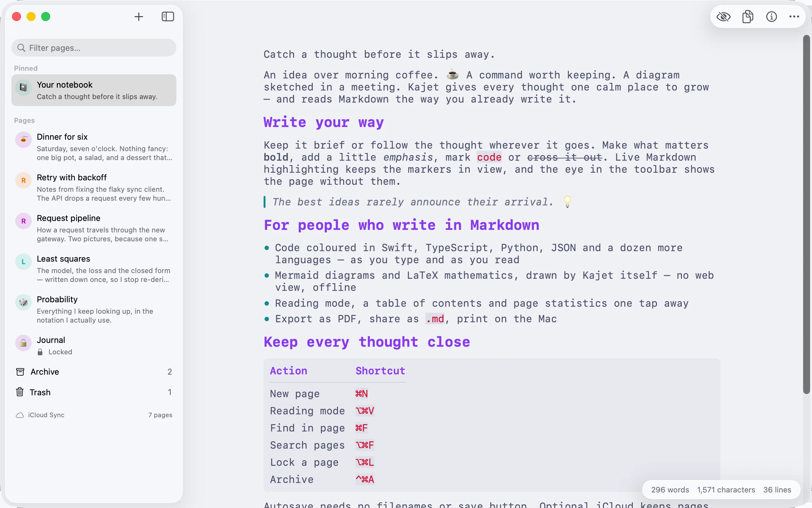The image size is (812, 508).
Task: Open the Dinner for six page
Action: pos(94,147)
